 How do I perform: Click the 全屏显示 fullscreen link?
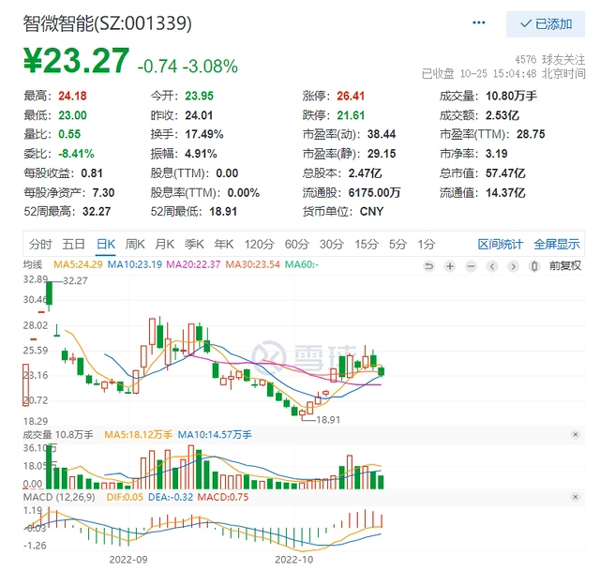(x=557, y=244)
